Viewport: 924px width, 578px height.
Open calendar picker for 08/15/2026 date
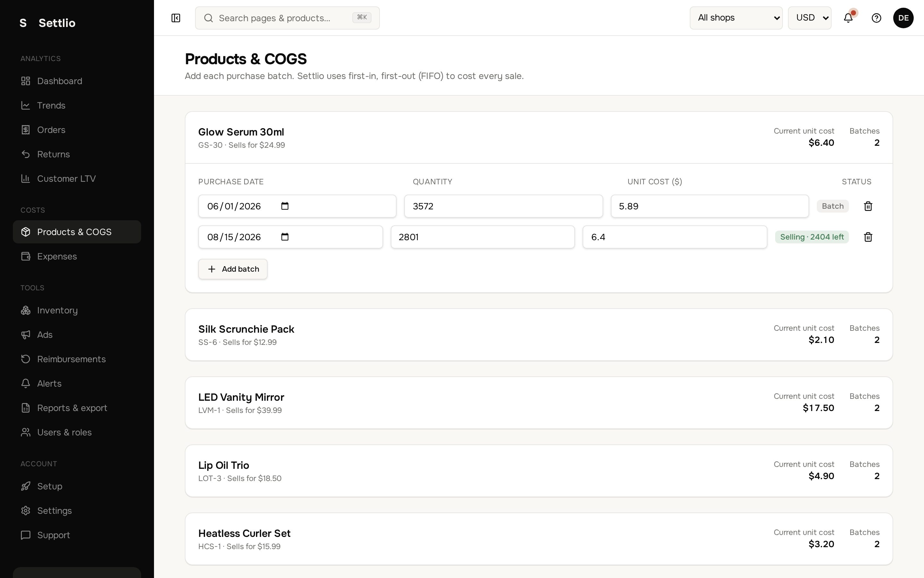pos(285,237)
